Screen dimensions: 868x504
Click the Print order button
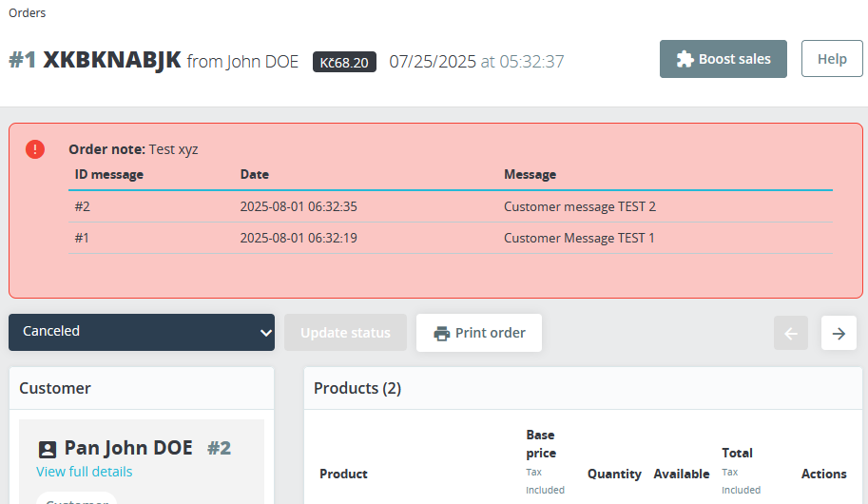[x=479, y=333]
